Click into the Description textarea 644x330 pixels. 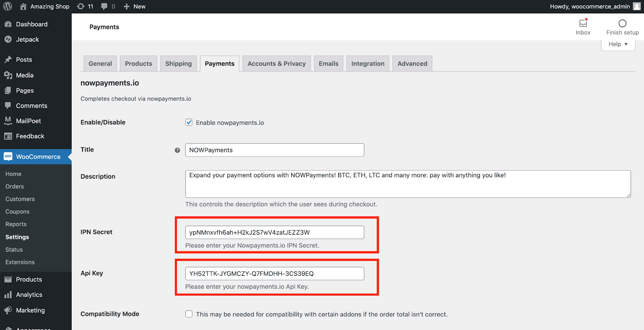pyautogui.click(x=408, y=184)
